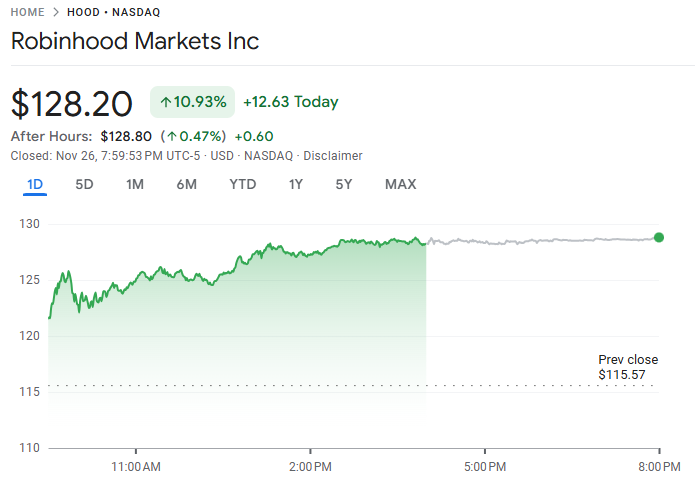The image size is (695, 484).
Task: Click the breadcrumb chevron separator arrow
Action: (56, 12)
